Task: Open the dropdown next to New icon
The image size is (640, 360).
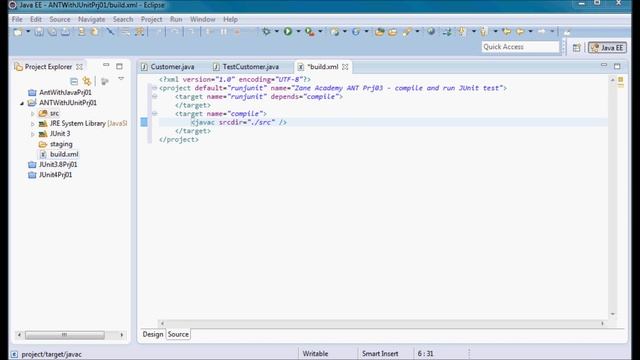Action: tap(28, 31)
